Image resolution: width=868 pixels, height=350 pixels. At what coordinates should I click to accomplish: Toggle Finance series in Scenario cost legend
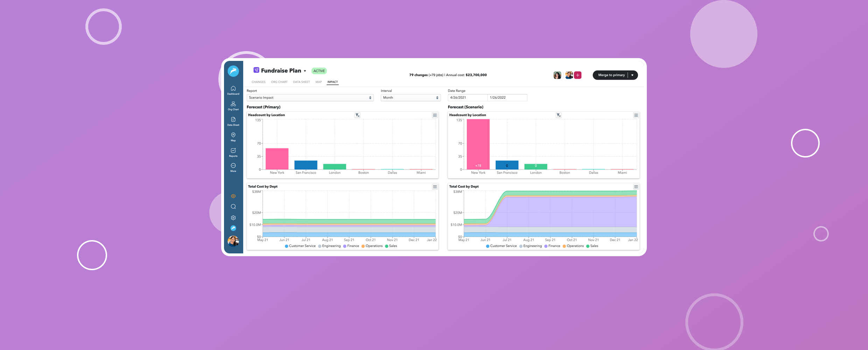[x=552, y=246]
